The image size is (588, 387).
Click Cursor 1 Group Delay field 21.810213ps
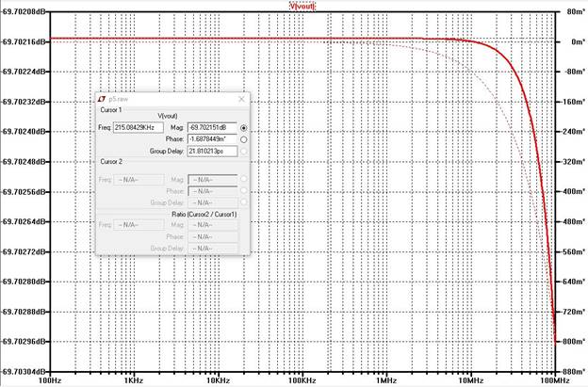coord(212,151)
